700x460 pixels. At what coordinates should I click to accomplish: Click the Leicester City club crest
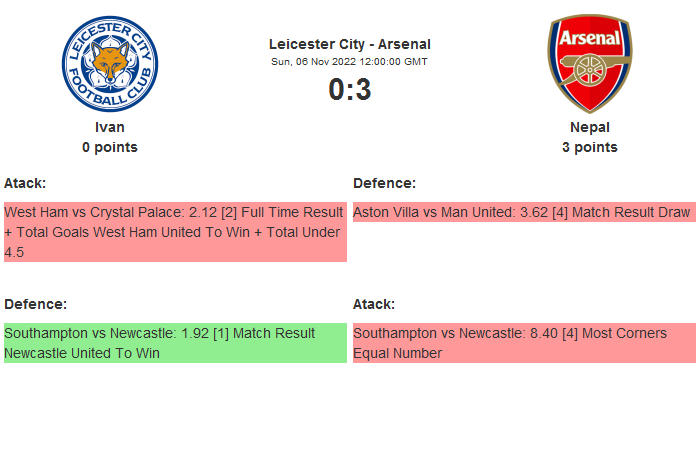pyautogui.click(x=110, y=64)
